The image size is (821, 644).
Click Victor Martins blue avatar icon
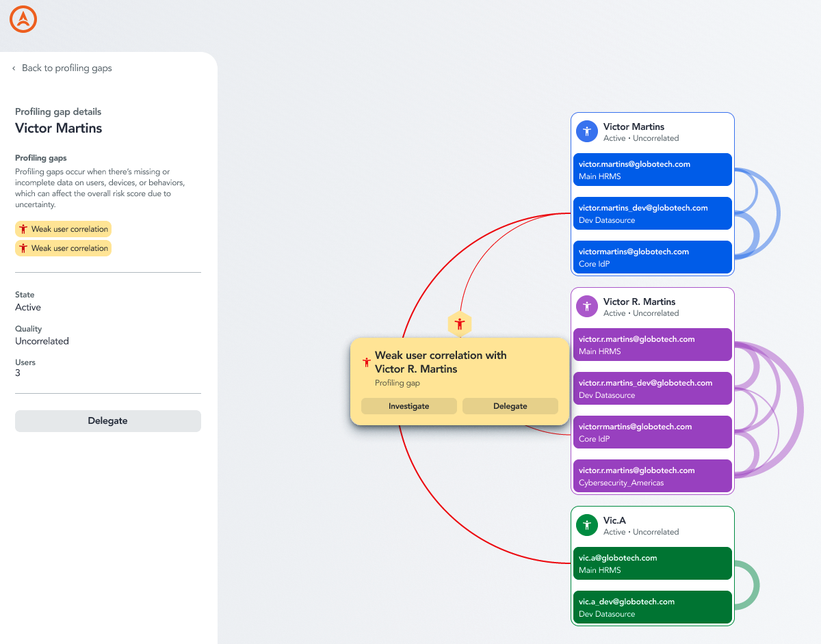(587, 131)
